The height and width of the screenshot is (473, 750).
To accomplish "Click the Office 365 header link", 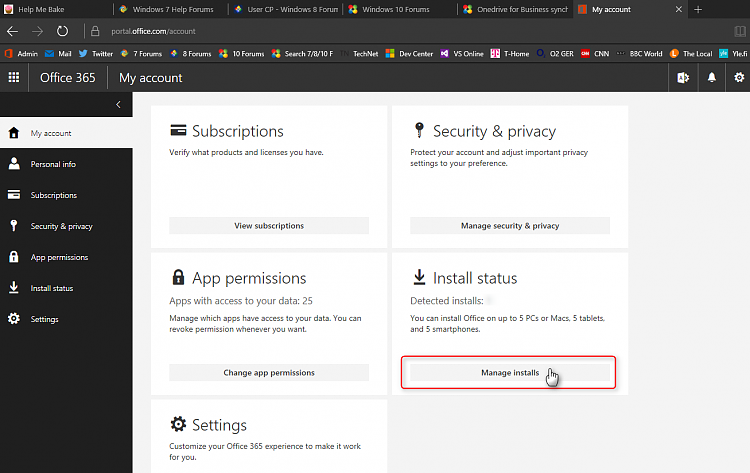I will pos(67,77).
